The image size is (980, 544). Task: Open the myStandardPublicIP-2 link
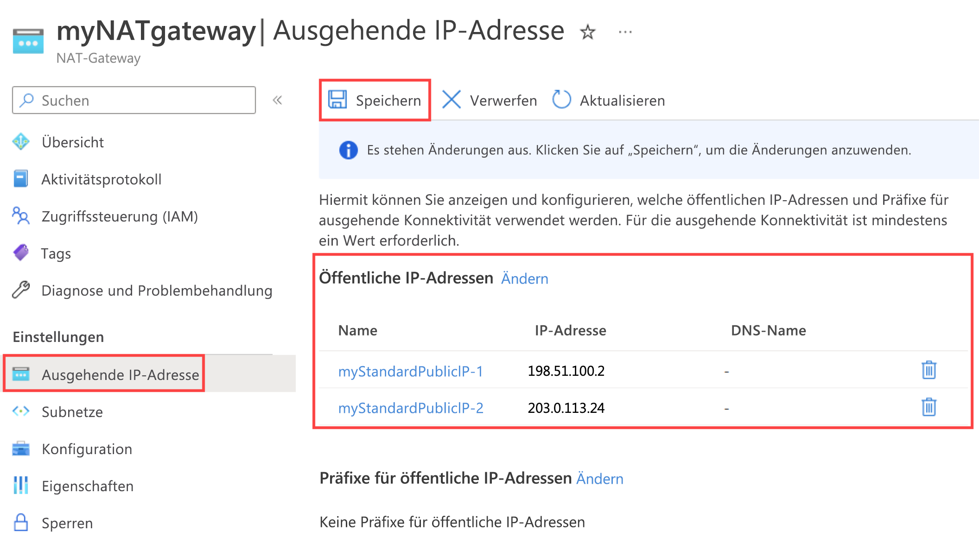(411, 408)
